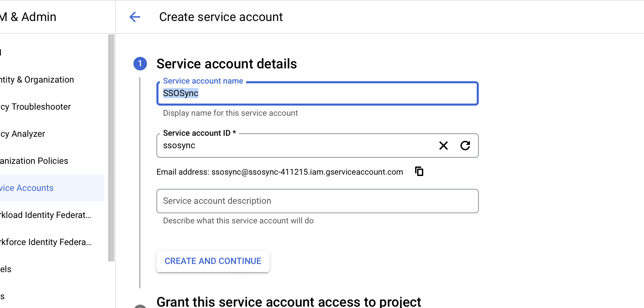
Task: Open Organization Policies section
Action: 34,161
